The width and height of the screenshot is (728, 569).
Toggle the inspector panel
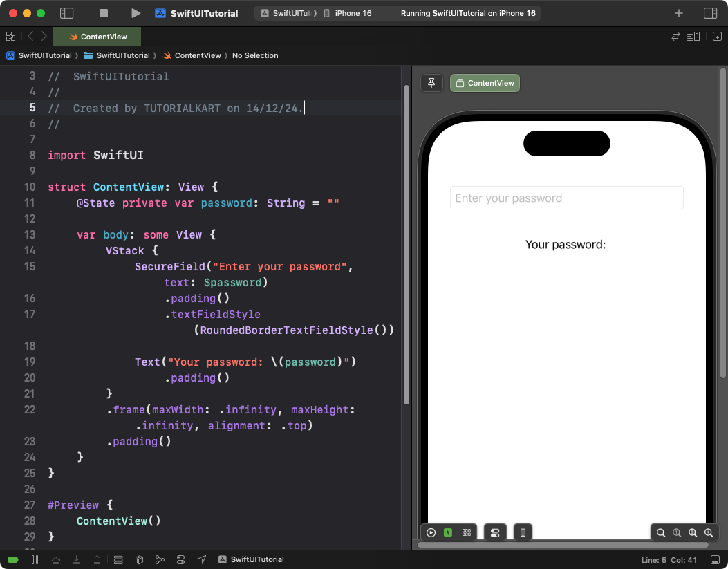point(710,13)
